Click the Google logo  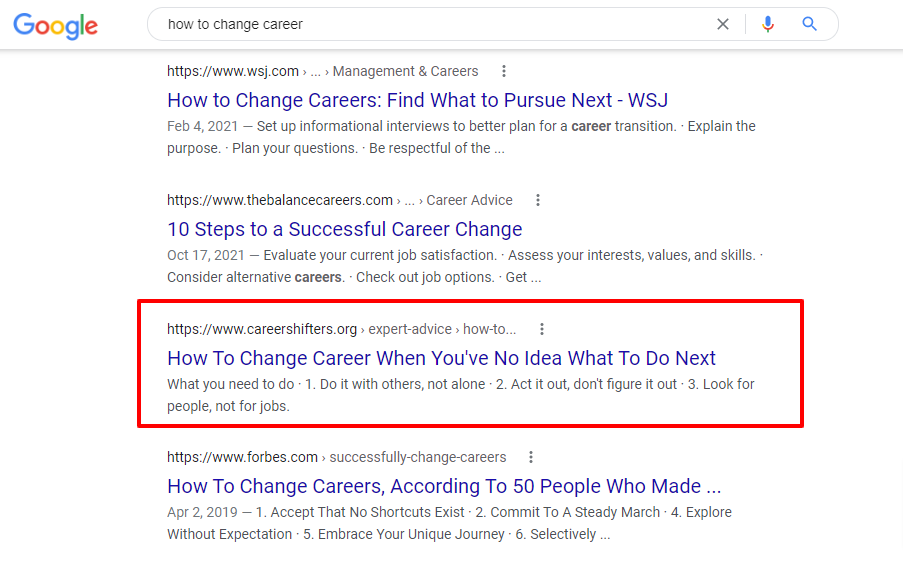tap(56, 25)
